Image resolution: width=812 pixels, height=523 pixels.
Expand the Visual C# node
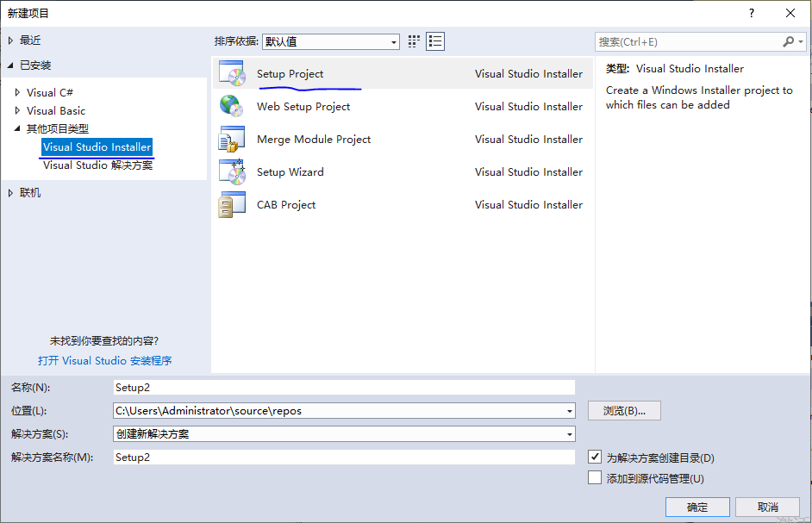pos(16,92)
